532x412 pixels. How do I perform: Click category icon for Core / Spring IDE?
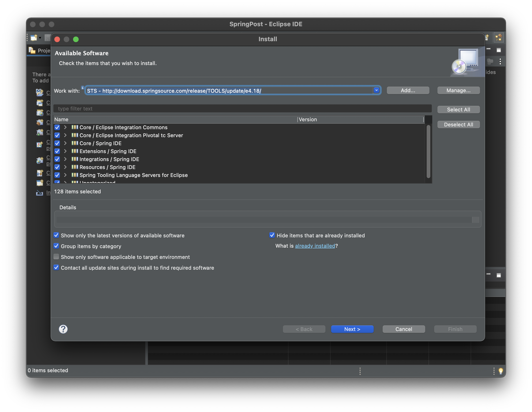click(x=75, y=143)
